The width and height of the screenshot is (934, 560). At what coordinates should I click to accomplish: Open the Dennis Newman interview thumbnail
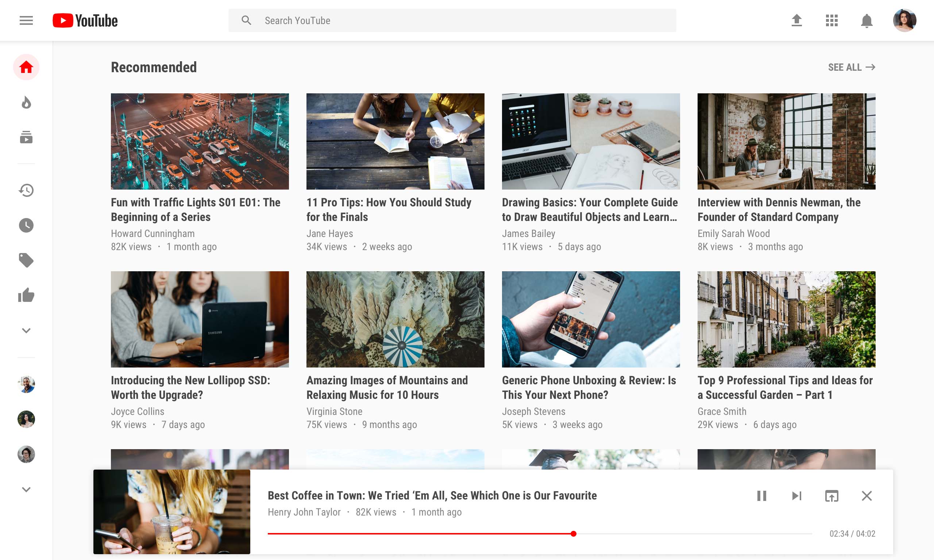point(786,141)
